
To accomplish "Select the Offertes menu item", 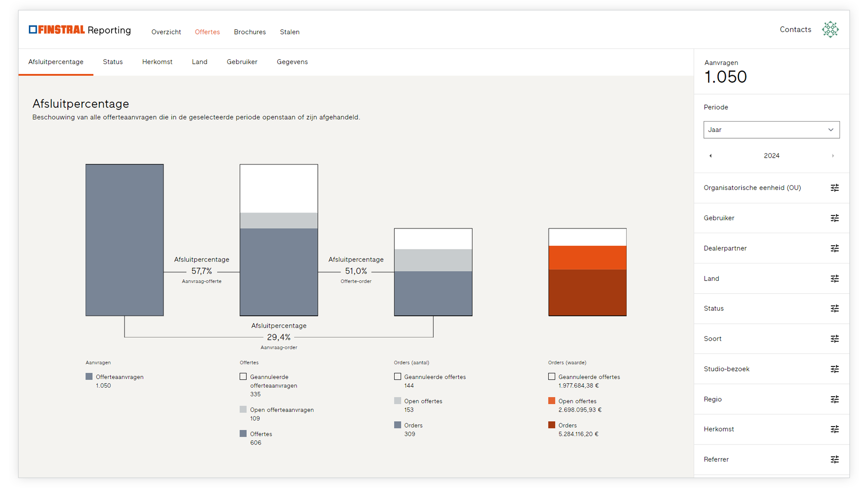I will (x=207, y=32).
